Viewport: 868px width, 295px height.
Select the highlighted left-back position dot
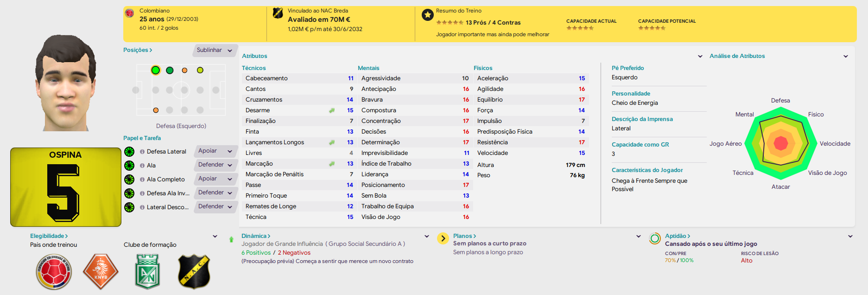(x=156, y=70)
